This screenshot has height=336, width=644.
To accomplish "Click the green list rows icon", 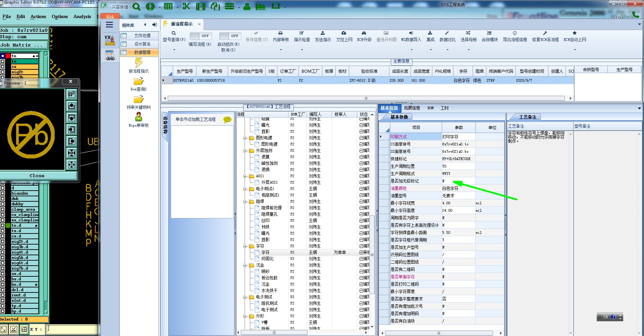I will 229,6.
